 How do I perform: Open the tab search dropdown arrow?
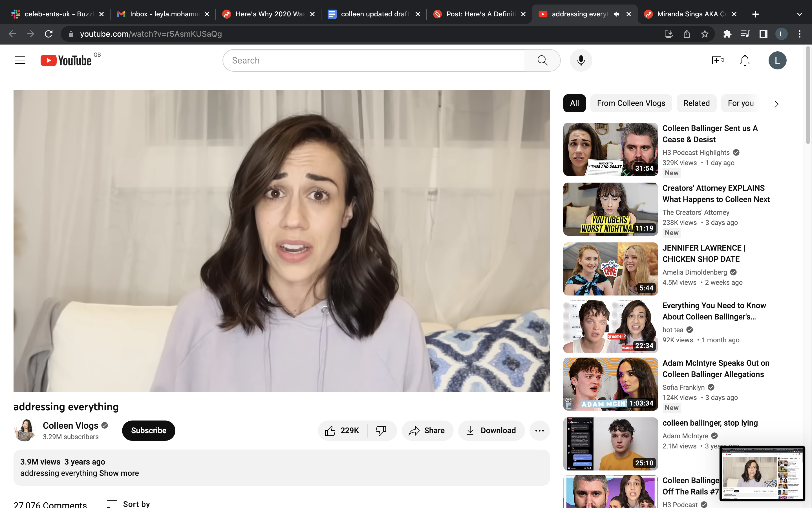pos(800,14)
